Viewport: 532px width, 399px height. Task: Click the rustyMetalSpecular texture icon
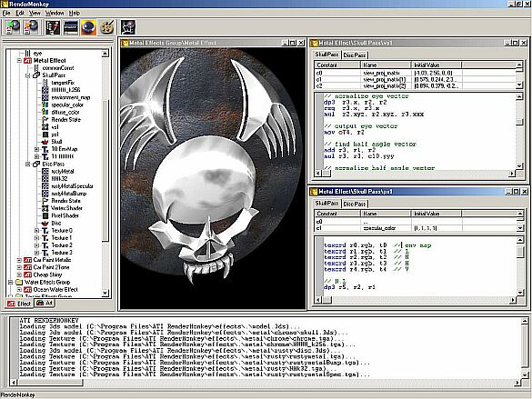(45, 186)
